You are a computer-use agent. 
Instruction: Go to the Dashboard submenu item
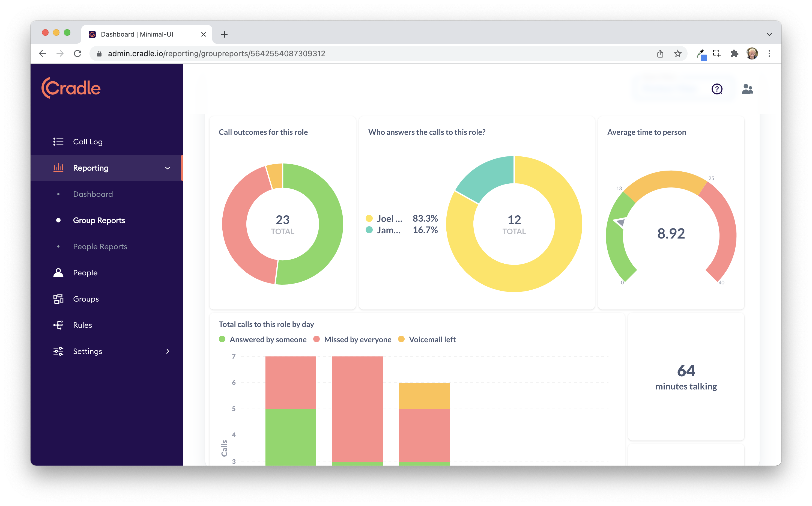(93, 194)
